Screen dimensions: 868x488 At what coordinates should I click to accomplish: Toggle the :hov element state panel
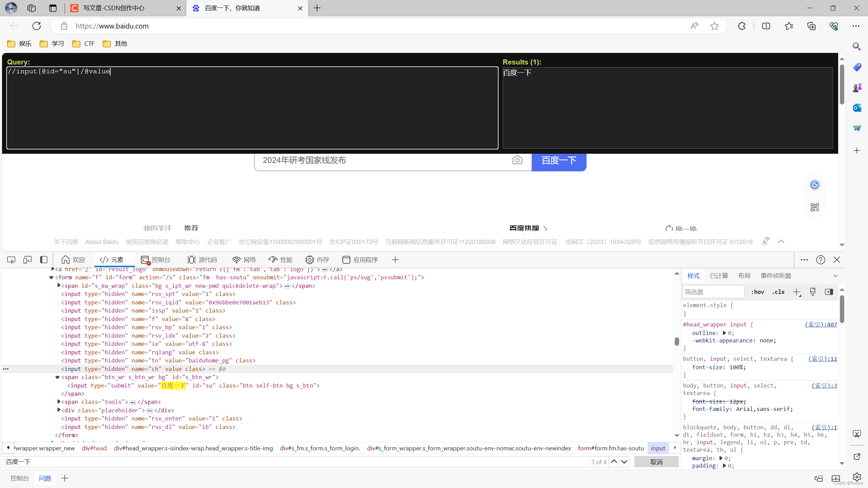[757, 292]
